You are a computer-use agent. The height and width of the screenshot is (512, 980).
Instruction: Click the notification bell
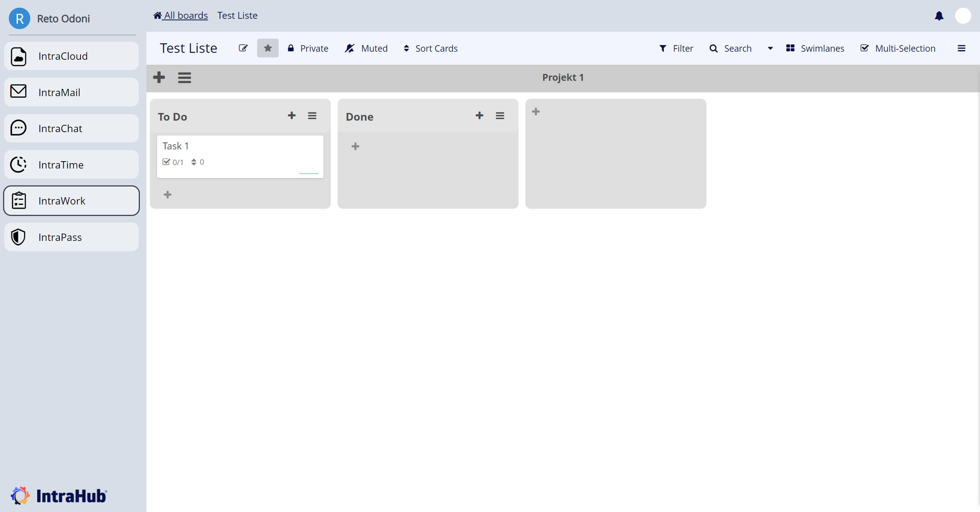[939, 16]
